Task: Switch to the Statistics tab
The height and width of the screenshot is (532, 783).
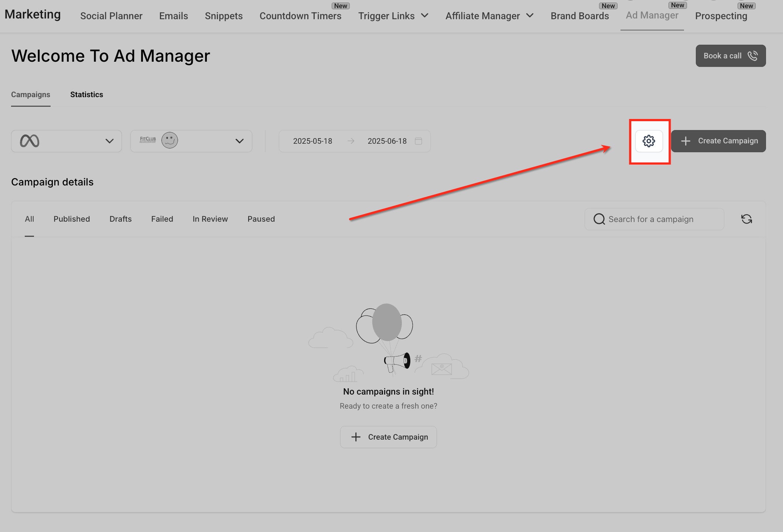Action: 86,95
